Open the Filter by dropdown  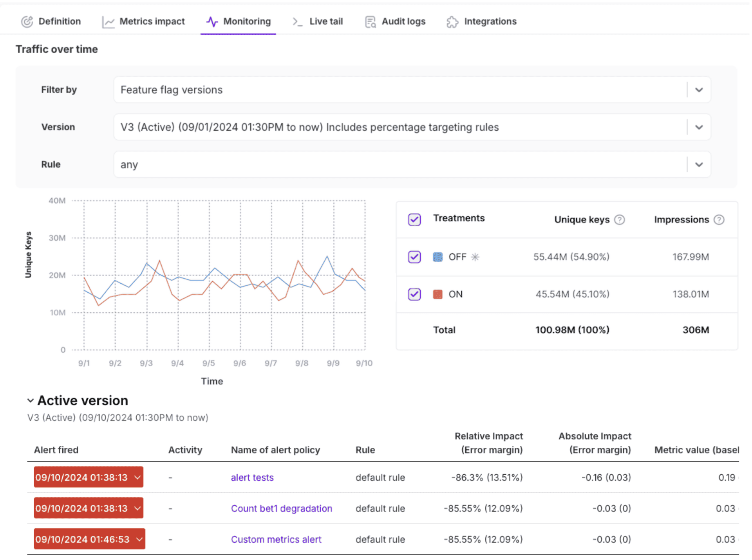tap(699, 90)
